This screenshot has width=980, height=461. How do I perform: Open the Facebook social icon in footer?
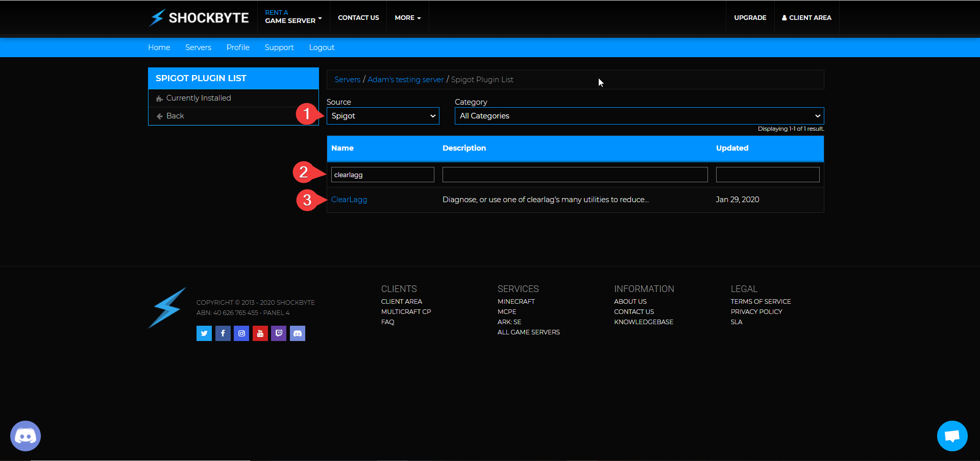point(223,333)
